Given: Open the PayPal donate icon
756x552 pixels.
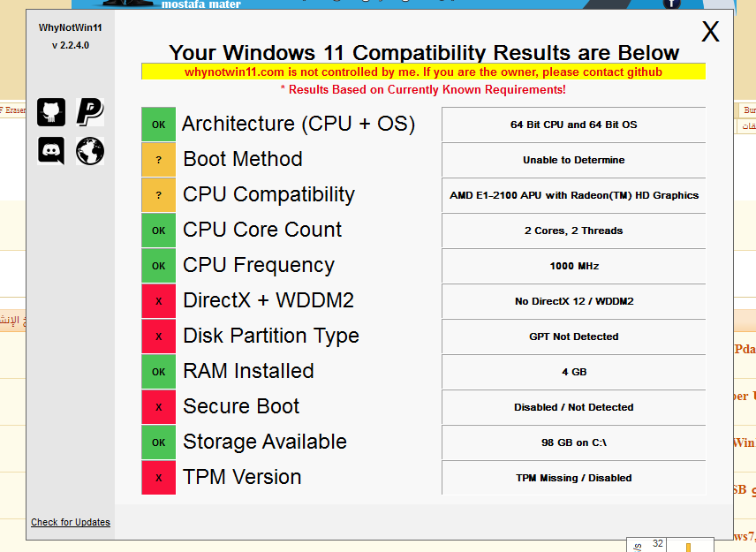Looking at the screenshot, I should [90, 112].
